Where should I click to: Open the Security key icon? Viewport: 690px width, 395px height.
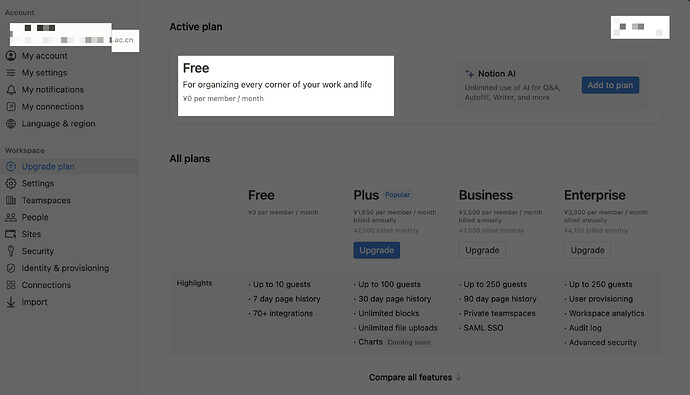click(11, 251)
